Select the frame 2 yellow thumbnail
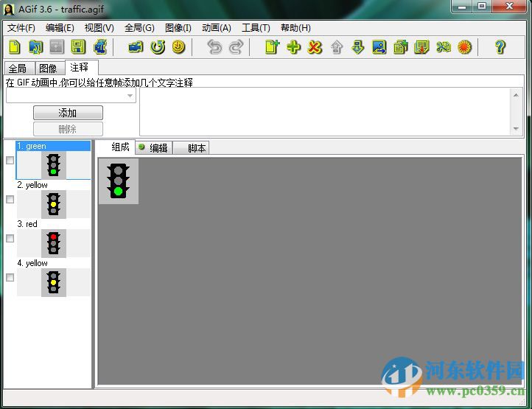 pos(54,204)
